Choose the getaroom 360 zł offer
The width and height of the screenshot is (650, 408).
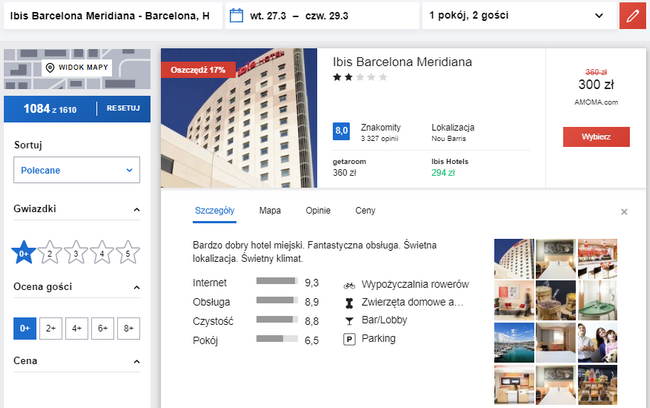click(x=349, y=168)
